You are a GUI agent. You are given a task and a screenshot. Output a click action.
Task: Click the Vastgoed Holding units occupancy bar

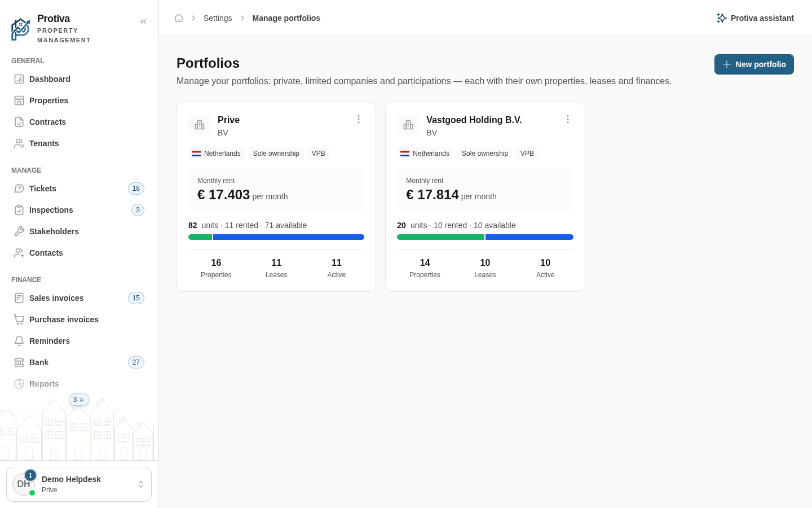(485, 237)
